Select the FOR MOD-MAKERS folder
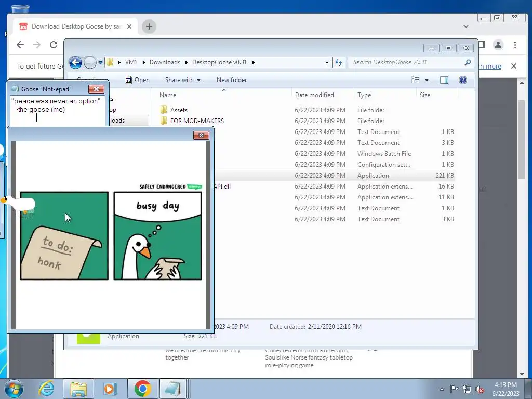The height and width of the screenshot is (399, 532). tap(197, 121)
